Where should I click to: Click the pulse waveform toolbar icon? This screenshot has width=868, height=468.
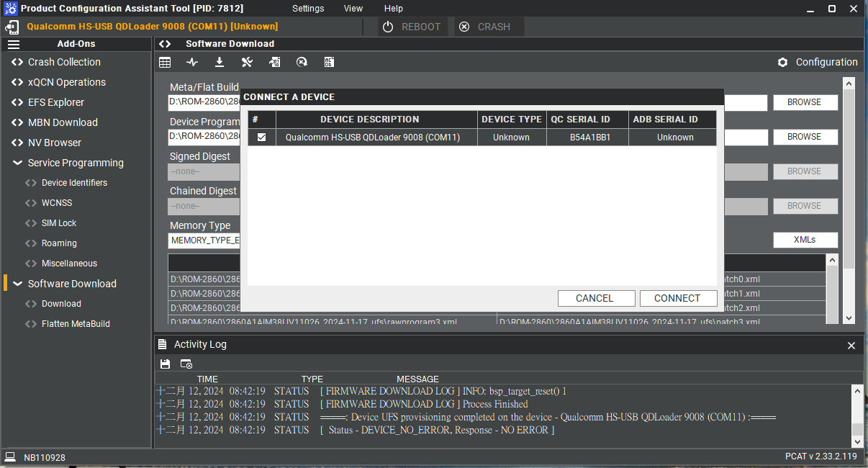click(x=192, y=63)
